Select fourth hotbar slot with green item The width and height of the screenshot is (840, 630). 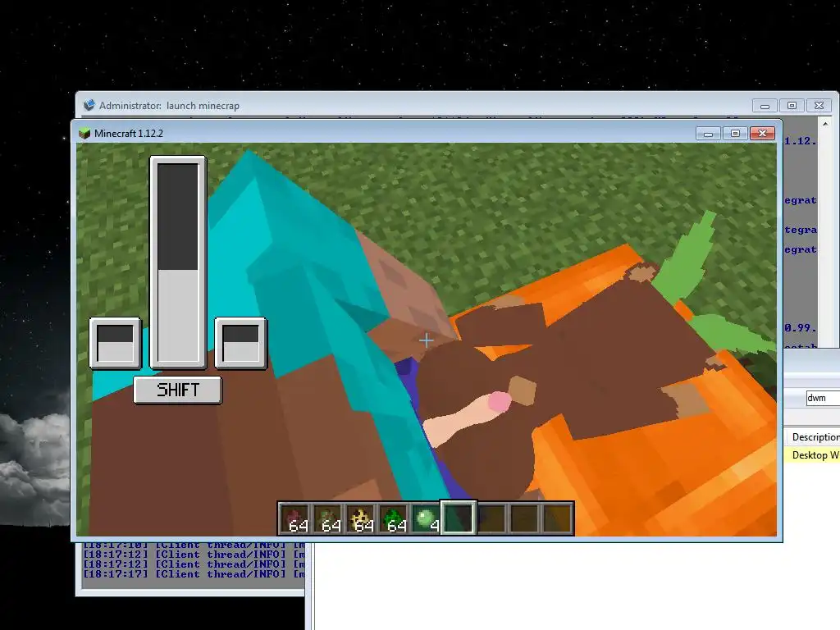pyautogui.click(x=393, y=518)
